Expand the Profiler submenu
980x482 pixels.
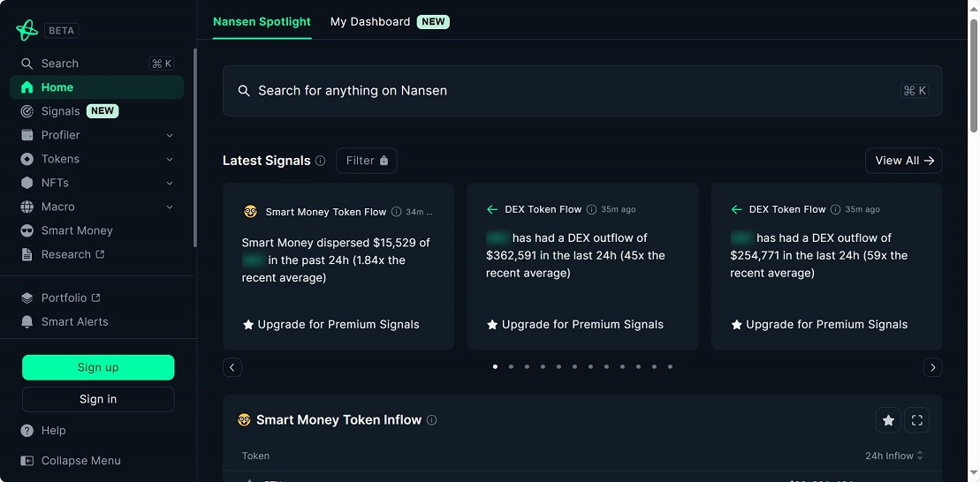point(170,135)
